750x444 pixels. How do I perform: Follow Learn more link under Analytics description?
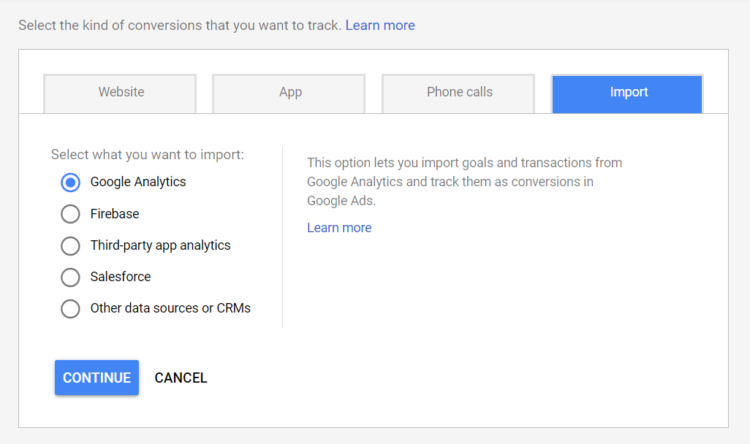pos(339,228)
